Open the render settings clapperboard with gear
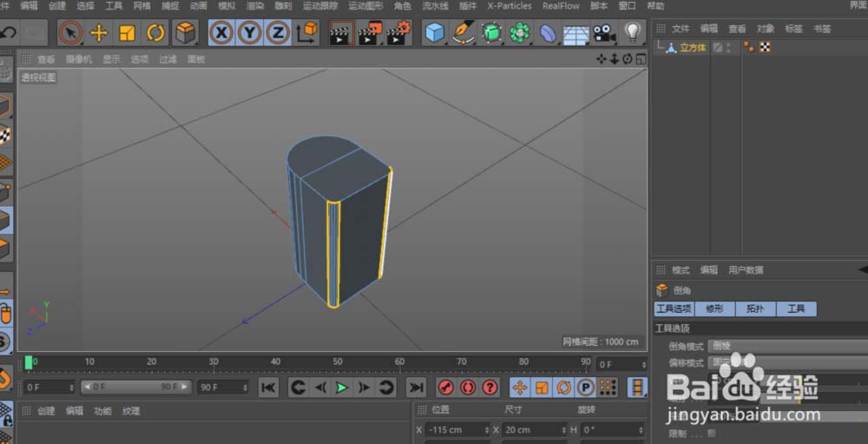The image size is (868, 444). 398,33
